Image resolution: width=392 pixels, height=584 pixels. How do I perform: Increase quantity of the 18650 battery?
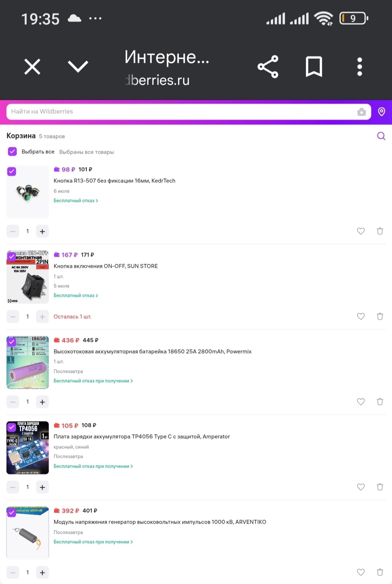point(42,402)
